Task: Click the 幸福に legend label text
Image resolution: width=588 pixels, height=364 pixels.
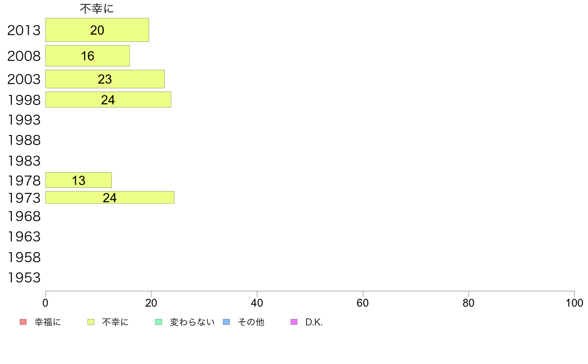Action: 48,322
